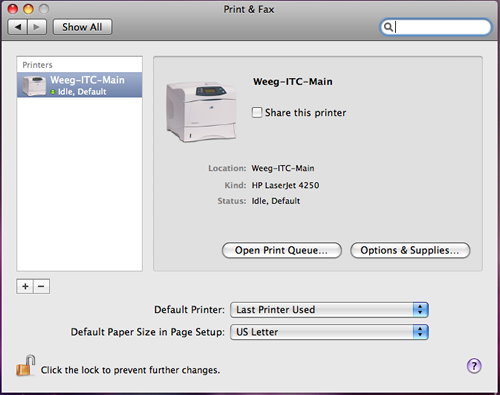Remove the printer with the minus button
Image resolution: width=500 pixels, height=395 pixels.
[x=41, y=286]
